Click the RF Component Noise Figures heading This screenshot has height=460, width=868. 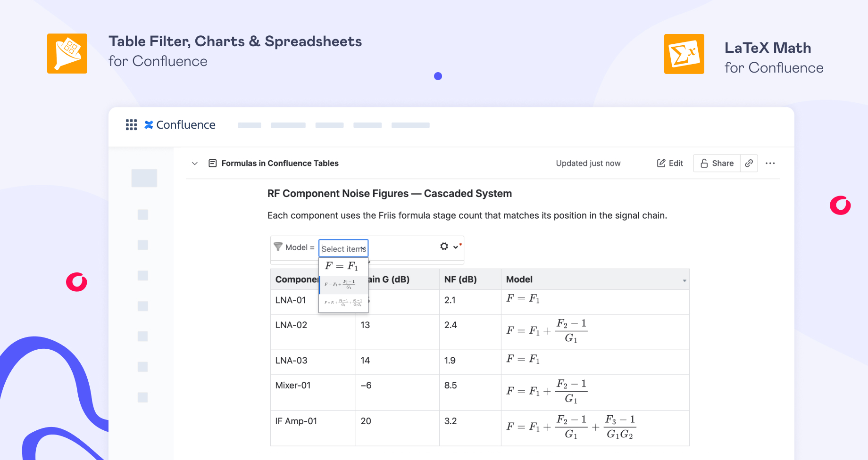[x=390, y=194]
